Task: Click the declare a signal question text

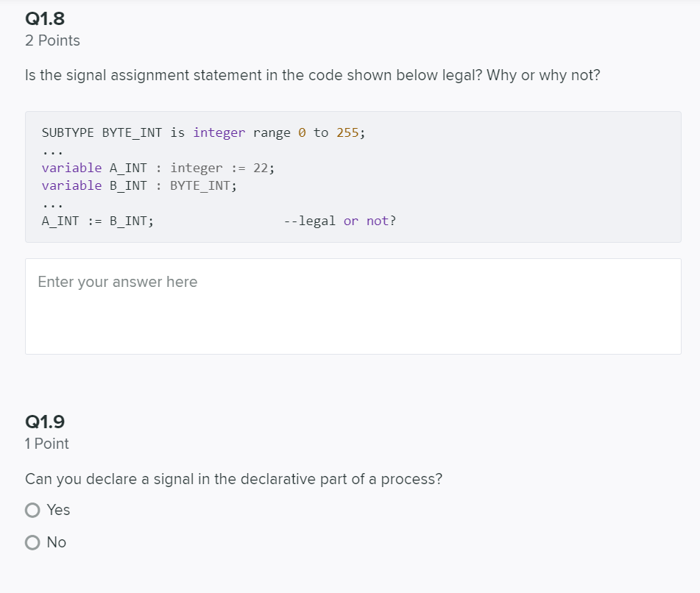Action: click(x=234, y=479)
